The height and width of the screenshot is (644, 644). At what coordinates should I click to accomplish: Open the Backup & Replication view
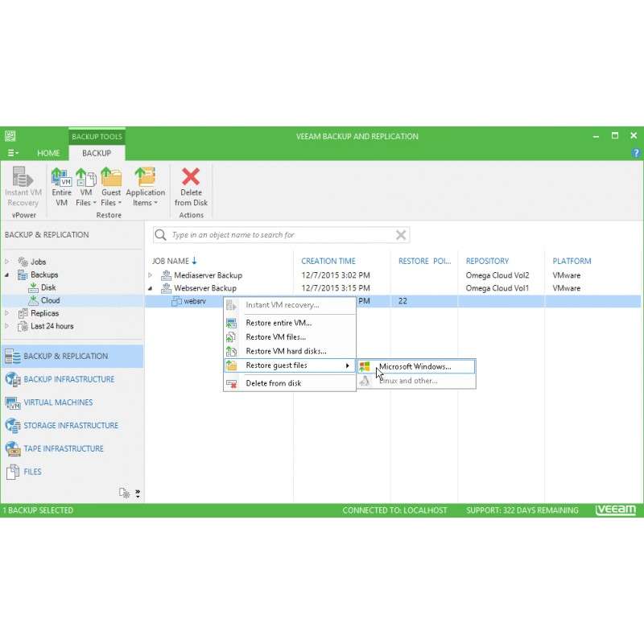(72, 356)
